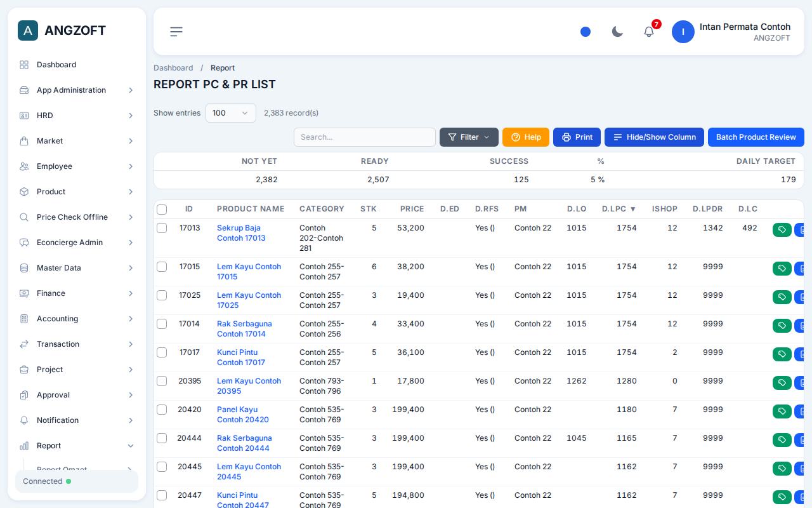Click Batch Product Review button
812x508 pixels.
point(756,137)
